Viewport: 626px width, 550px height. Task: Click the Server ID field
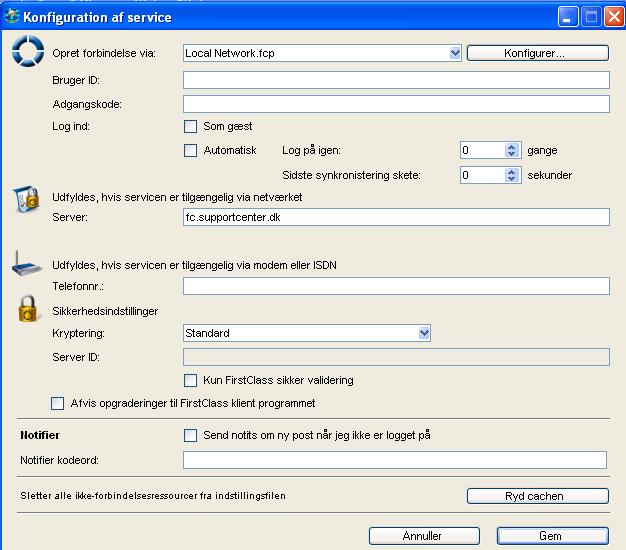pyautogui.click(x=396, y=357)
